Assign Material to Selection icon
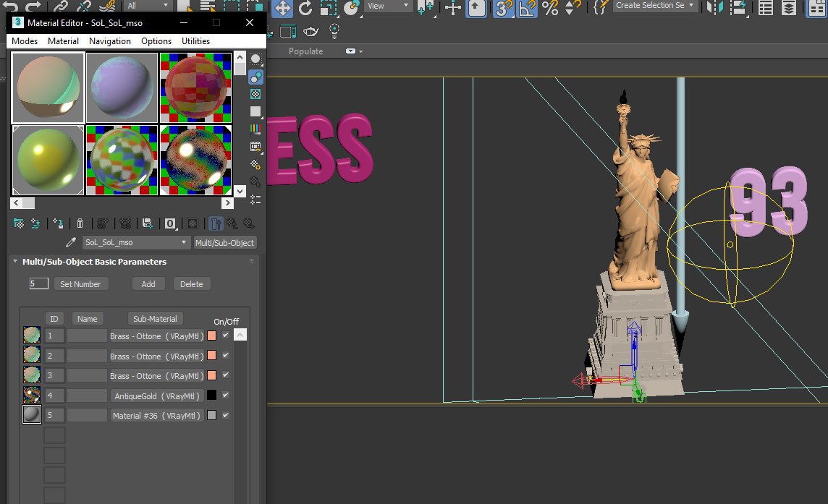The width and height of the screenshot is (828, 504). 58,223
